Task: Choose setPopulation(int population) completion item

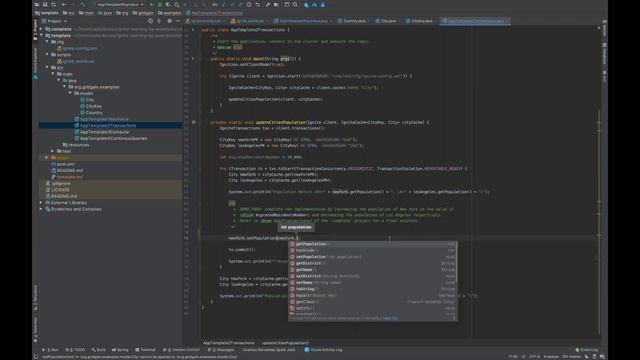Action: [373, 257]
